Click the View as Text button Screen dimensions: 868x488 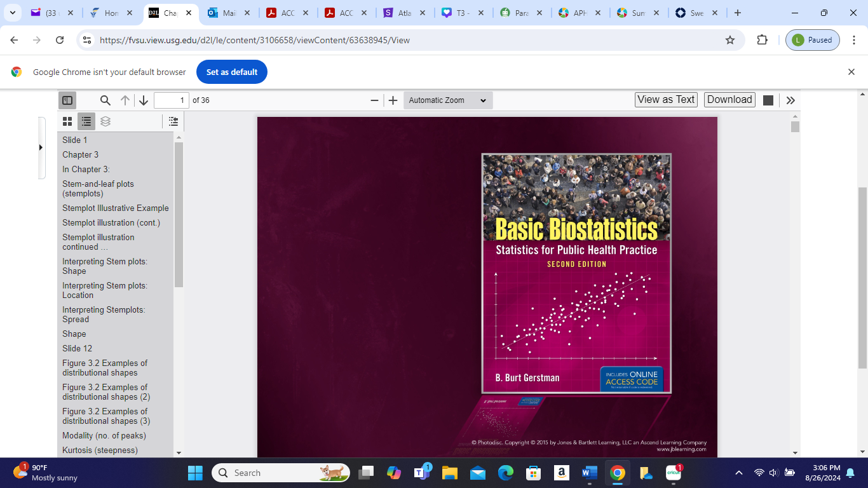(x=666, y=100)
